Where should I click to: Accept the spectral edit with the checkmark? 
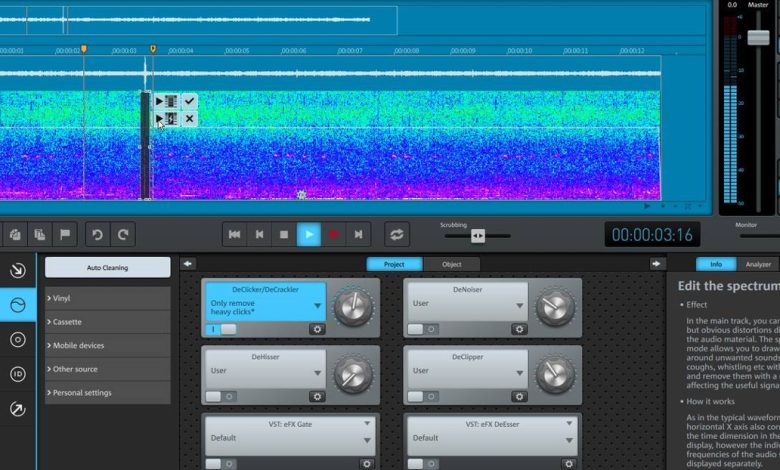click(189, 101)
